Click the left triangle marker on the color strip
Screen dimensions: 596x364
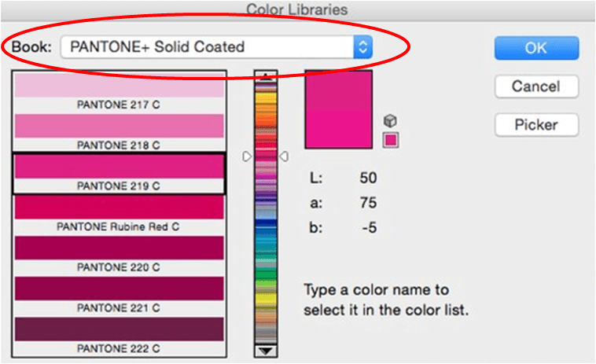(247, 156)
